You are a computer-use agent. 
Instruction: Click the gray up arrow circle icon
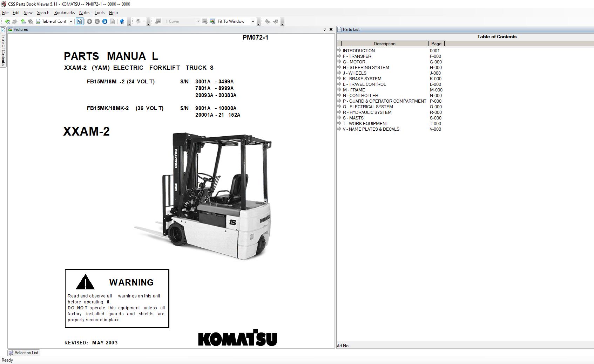[x=89, y=21]
